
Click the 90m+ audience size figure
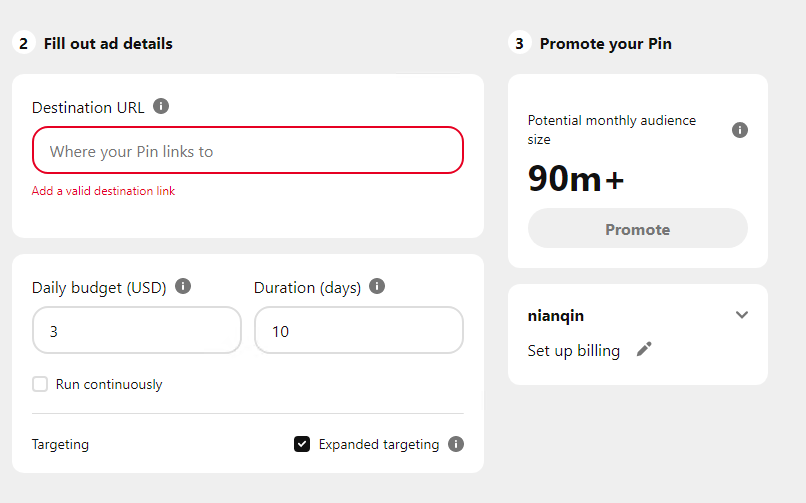(576, 179)
